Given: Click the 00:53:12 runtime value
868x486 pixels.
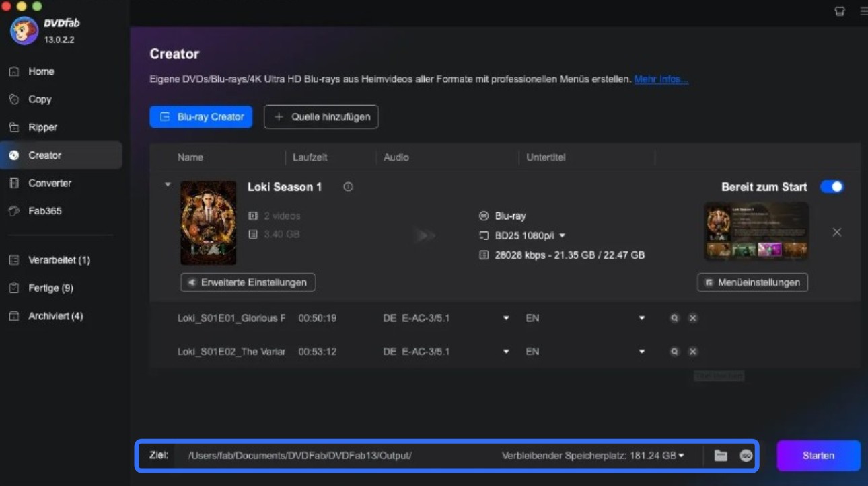Looking at the screenshot, I should coord(318,352).
